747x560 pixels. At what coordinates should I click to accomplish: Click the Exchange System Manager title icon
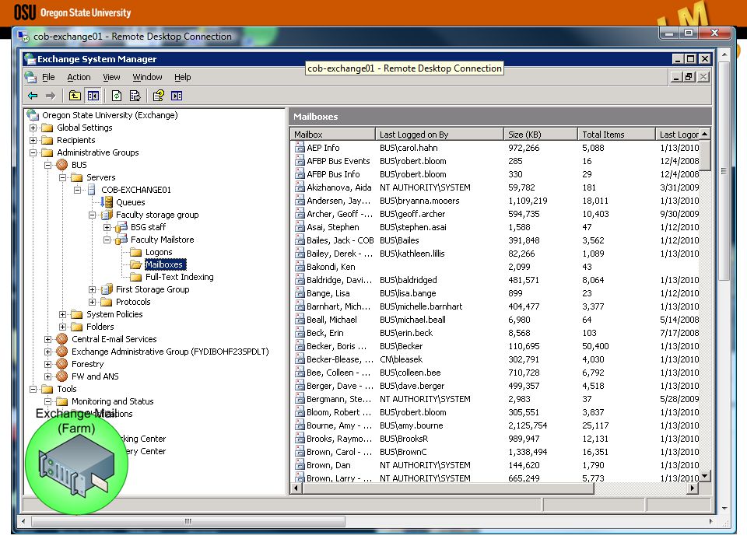pyautogui.click(x=30, y=59)
